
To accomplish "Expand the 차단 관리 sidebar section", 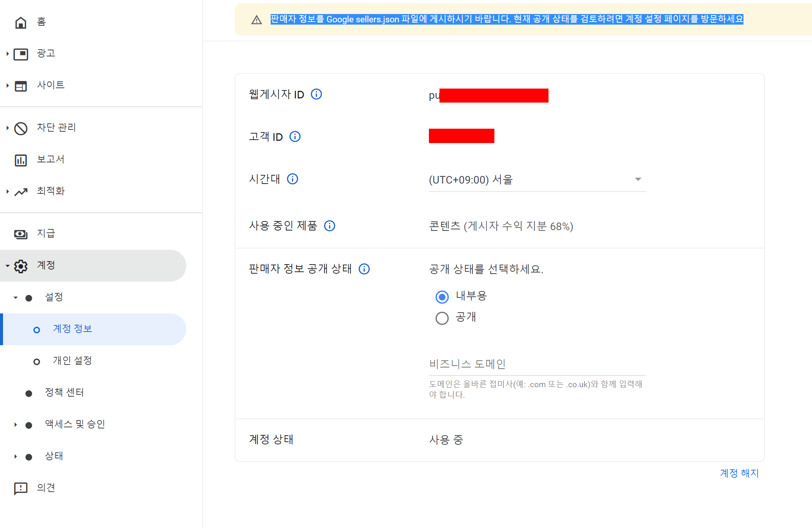I will point(8,128).
